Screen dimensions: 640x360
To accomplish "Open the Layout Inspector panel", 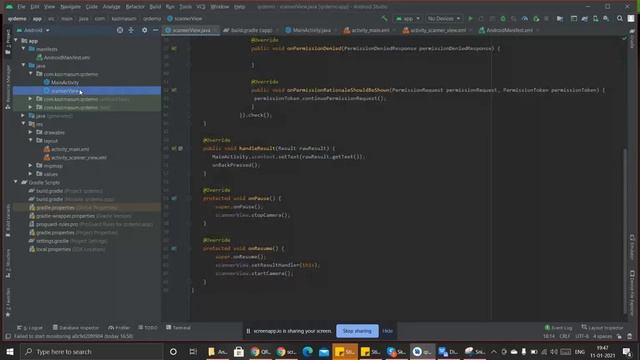I will (602, 328).
